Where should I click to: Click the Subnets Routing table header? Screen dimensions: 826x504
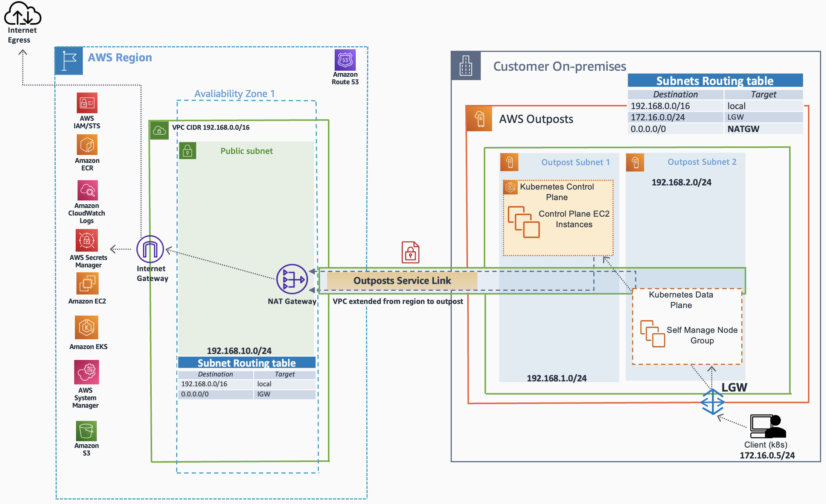(715, 81)
